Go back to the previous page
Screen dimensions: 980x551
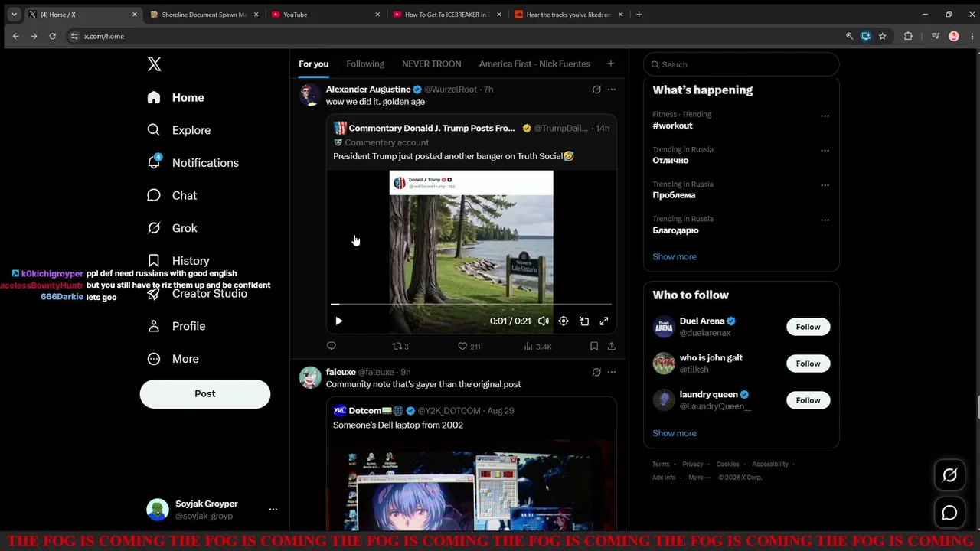15,36
